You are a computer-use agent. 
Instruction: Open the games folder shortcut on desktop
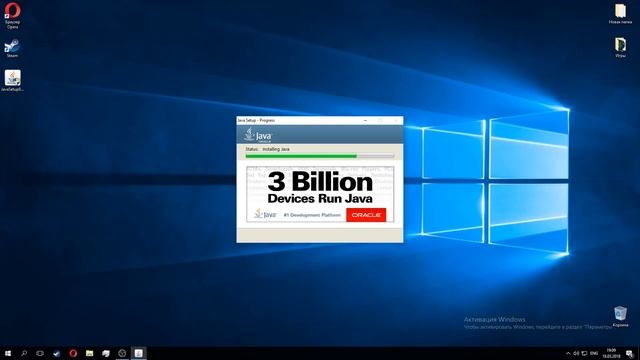pyautogui.click(x=620, y=47)
